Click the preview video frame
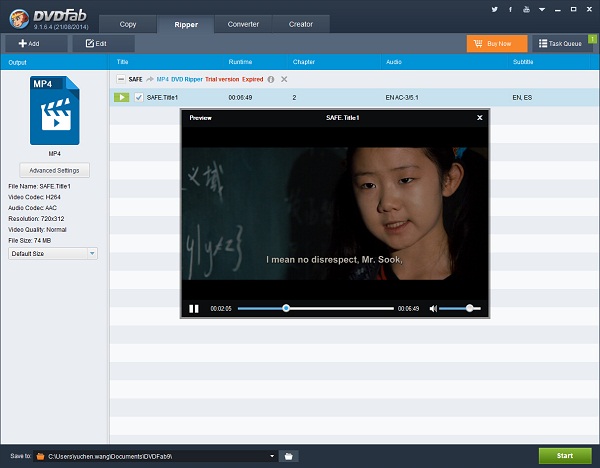 335,214
